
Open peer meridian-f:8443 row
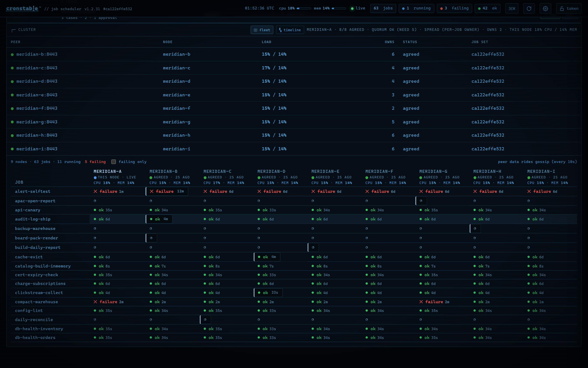[294, 108]
